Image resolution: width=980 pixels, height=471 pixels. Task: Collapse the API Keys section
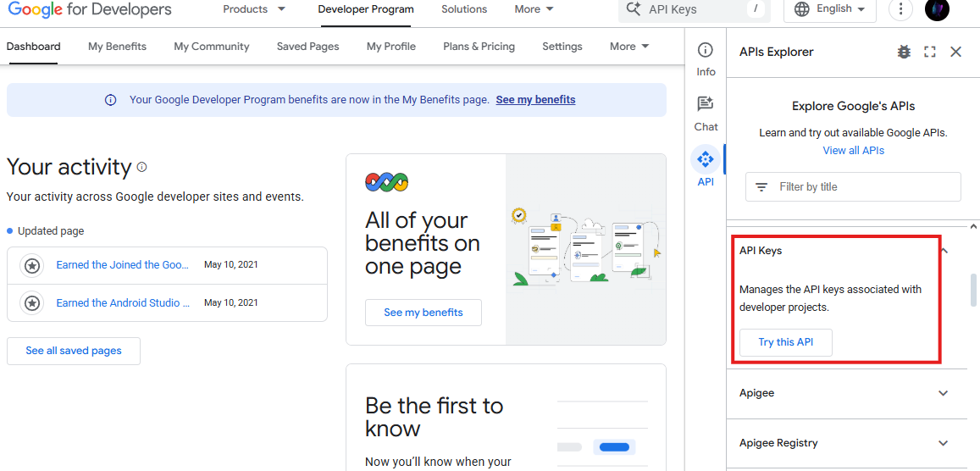(x=944, y=251)
